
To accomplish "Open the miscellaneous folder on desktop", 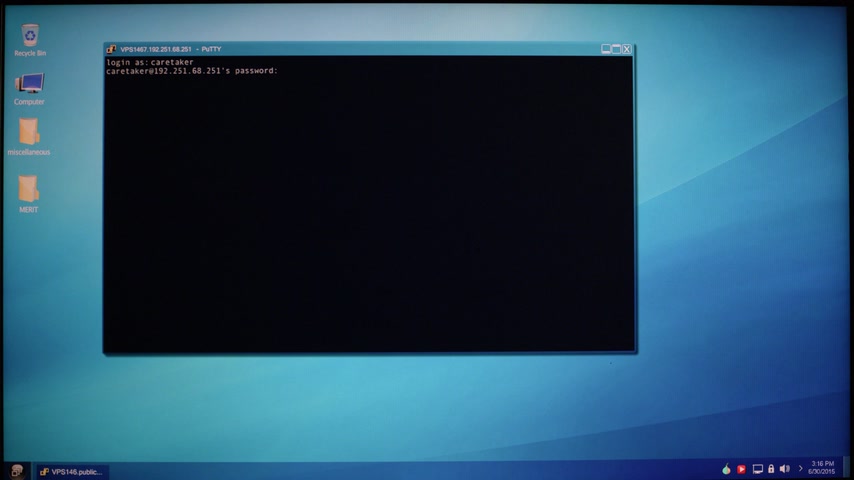I will click(29, 133).
